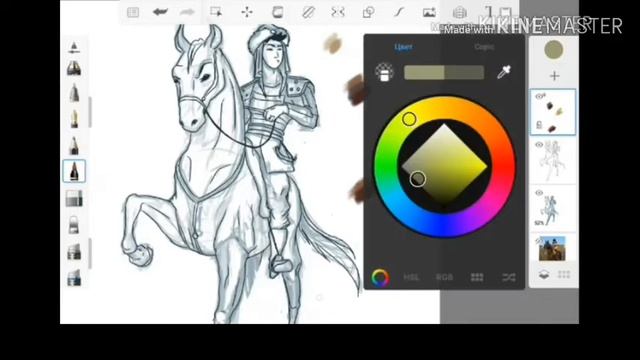Add a new layer with plus
Image resolution: width=640 pixels, height=360 pixels.
[554, 76]
